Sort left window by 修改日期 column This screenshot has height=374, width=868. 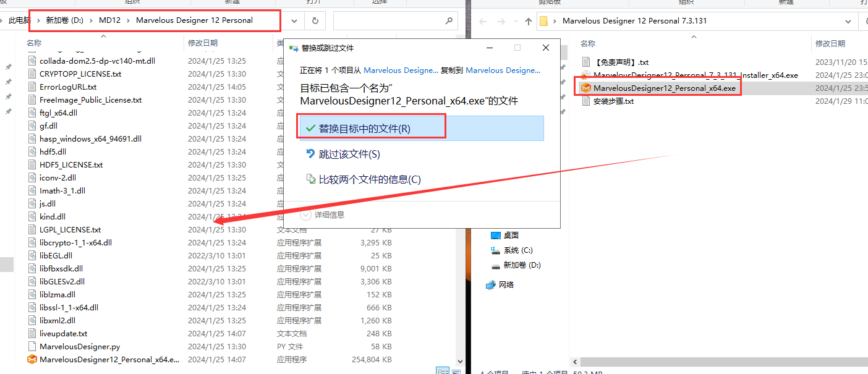203,43
